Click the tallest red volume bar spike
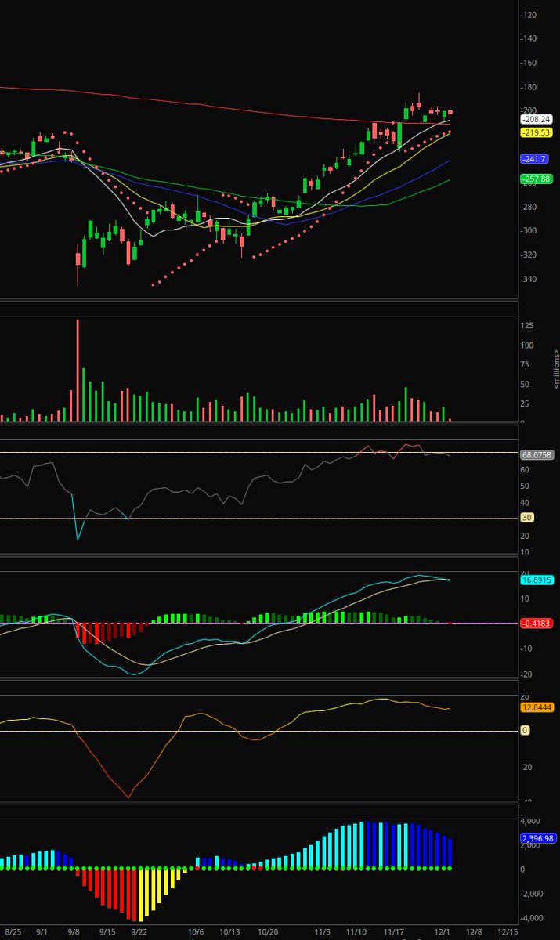560x940 pixels. tap(78, 371)
